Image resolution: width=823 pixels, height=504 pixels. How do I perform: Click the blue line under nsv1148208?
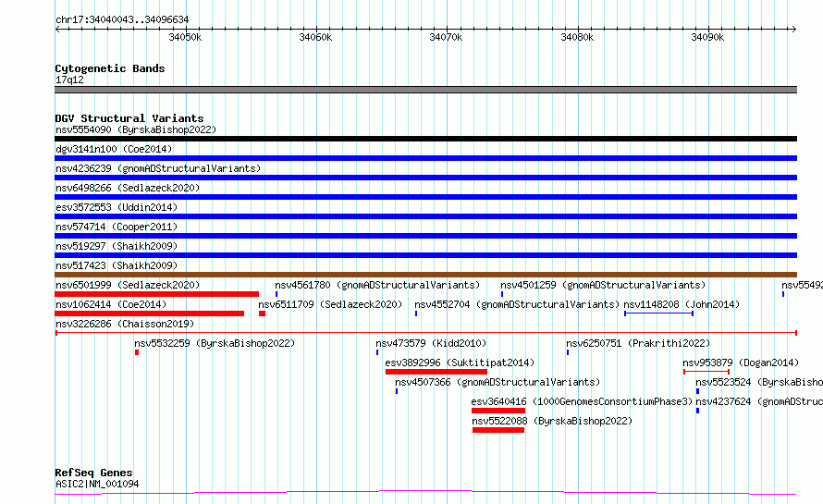click(658, 313)
